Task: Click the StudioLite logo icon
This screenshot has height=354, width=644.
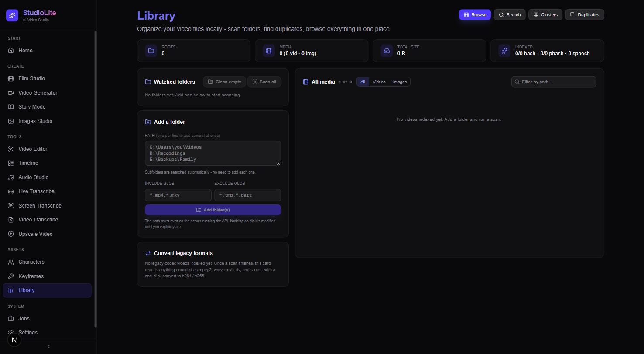Action: click(x=12, y=15)
